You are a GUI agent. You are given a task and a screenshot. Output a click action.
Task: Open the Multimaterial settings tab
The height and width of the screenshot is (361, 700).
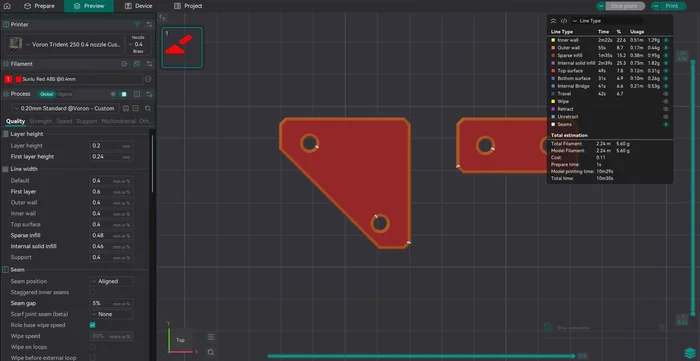coord(118,121)
